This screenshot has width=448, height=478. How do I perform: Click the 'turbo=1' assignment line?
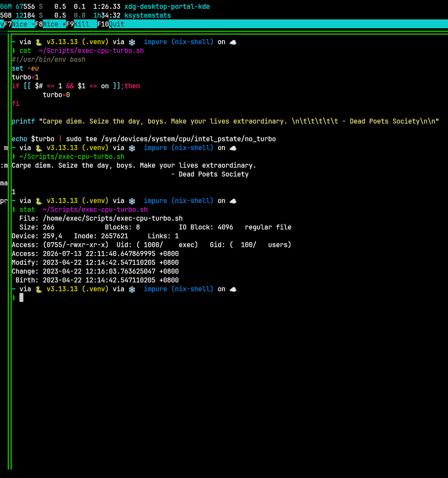25,77
